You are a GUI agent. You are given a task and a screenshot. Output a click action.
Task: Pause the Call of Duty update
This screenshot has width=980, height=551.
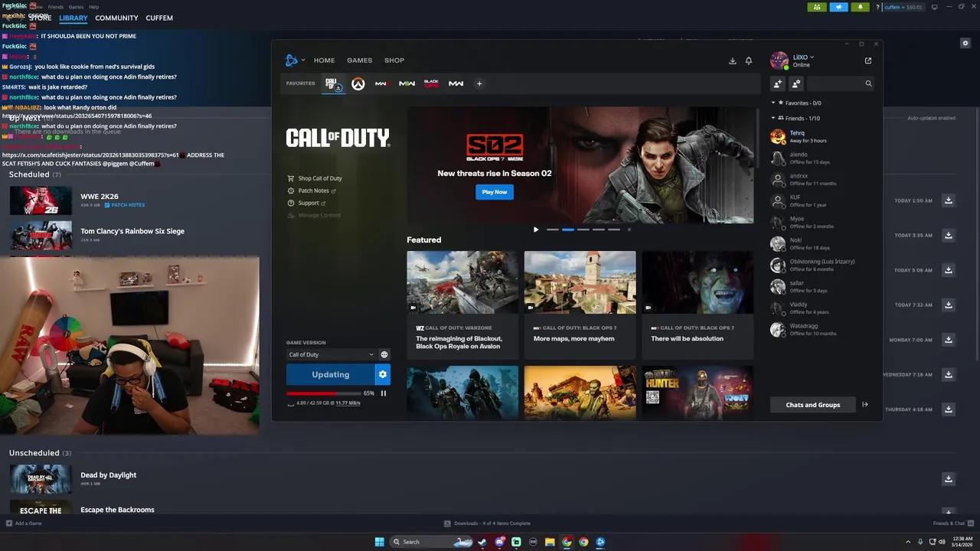pyautogui.click(x=384, y=393)
